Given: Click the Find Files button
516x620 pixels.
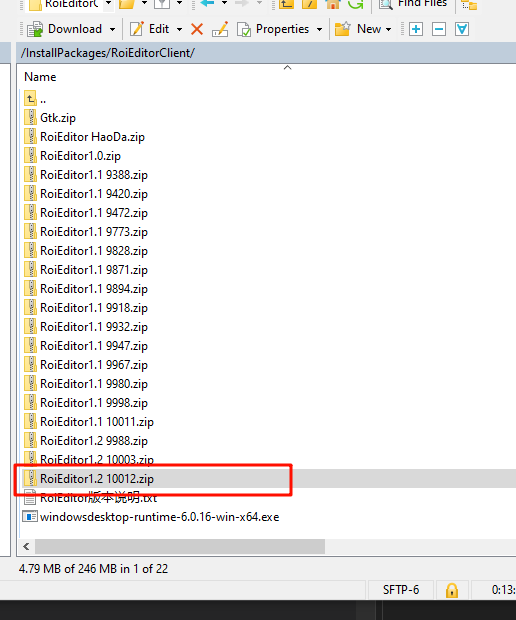Looking at the screenshot, I should point(414,4).
